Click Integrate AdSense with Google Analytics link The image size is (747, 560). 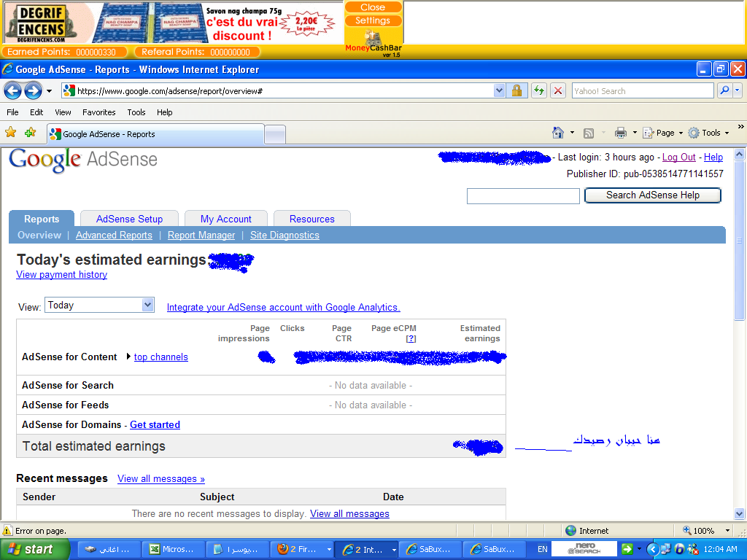point(284,308)
